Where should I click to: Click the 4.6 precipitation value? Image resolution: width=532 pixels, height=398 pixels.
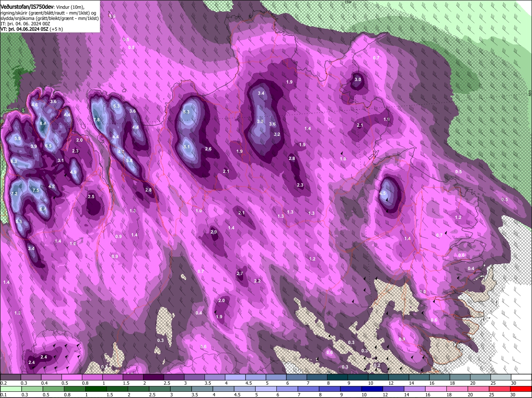(x=34, y=105)
